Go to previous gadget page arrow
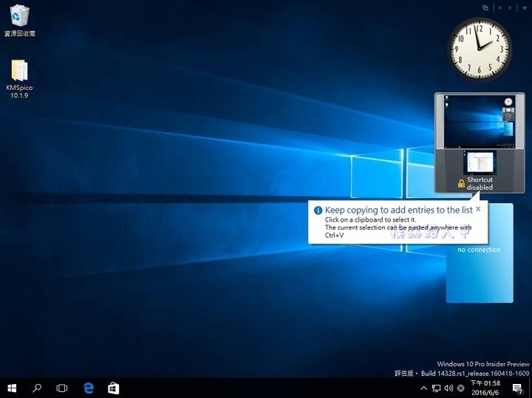The width and height of the screenshot is (532, 398). 499,7
